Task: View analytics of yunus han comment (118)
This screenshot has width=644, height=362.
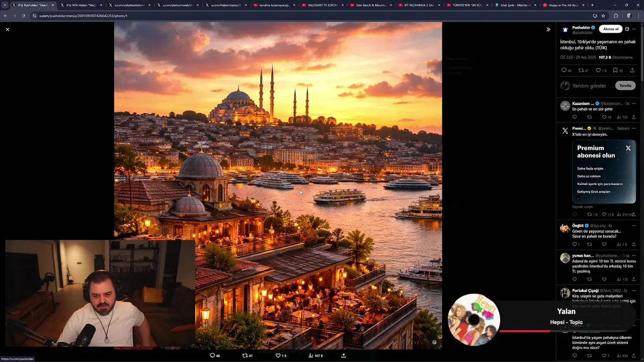Action: (x=622, y=279)
